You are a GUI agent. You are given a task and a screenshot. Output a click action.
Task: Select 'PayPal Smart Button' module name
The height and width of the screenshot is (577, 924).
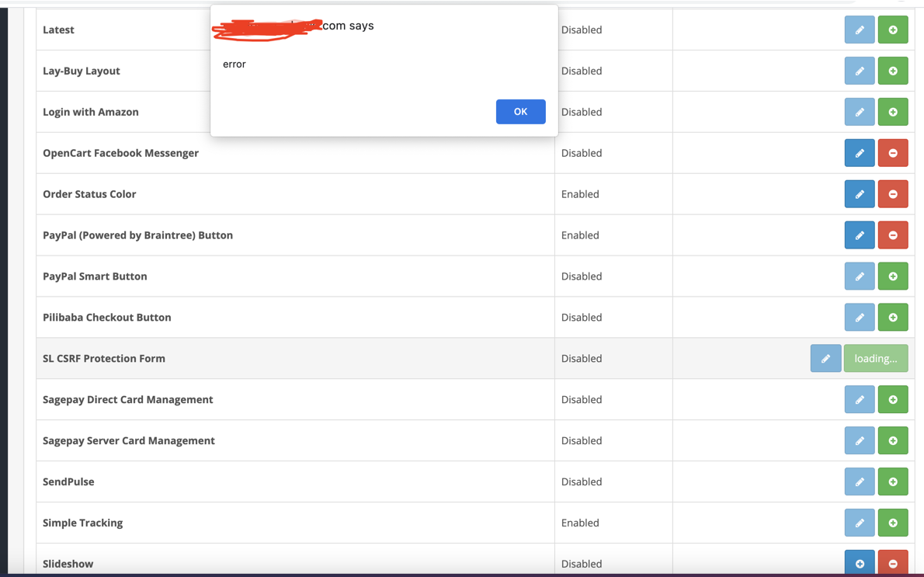pyautogui.click(x=95, y=276)
